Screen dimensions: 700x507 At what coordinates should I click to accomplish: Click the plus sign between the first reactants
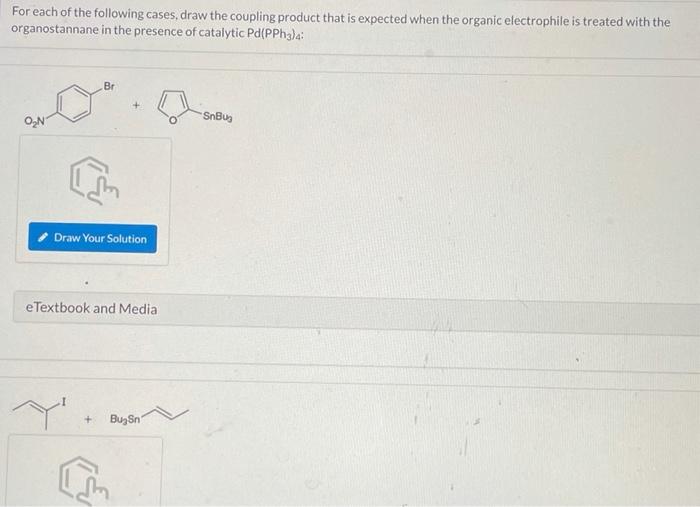tap(136, 106)
